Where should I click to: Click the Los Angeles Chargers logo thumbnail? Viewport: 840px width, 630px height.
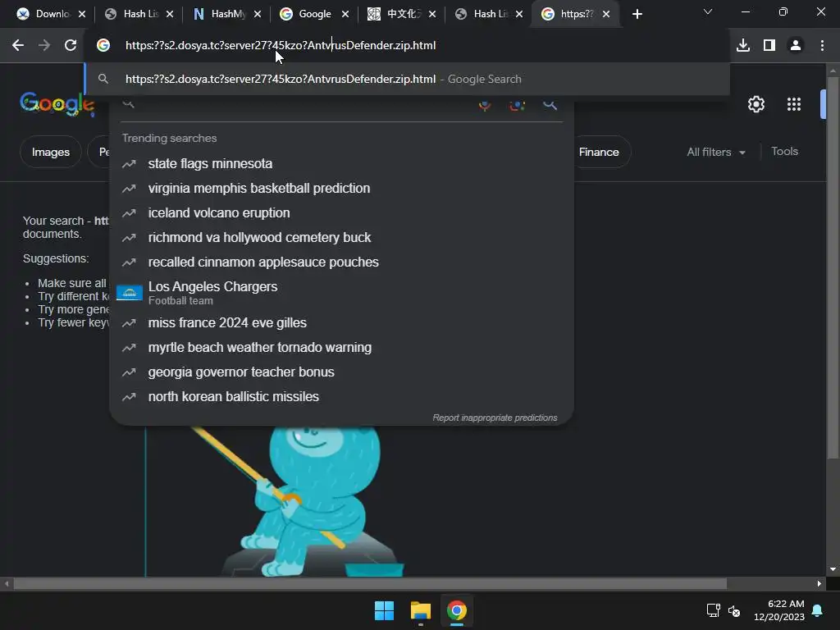129,293
